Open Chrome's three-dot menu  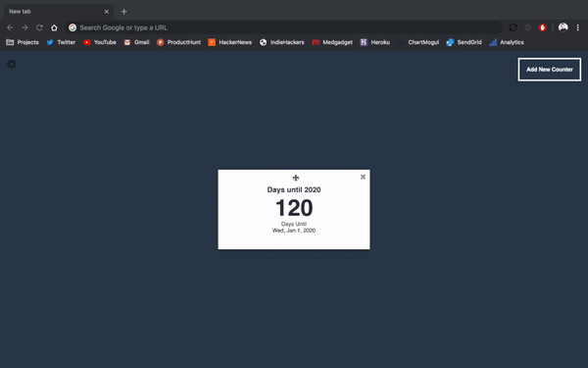(x=577, y=27)
